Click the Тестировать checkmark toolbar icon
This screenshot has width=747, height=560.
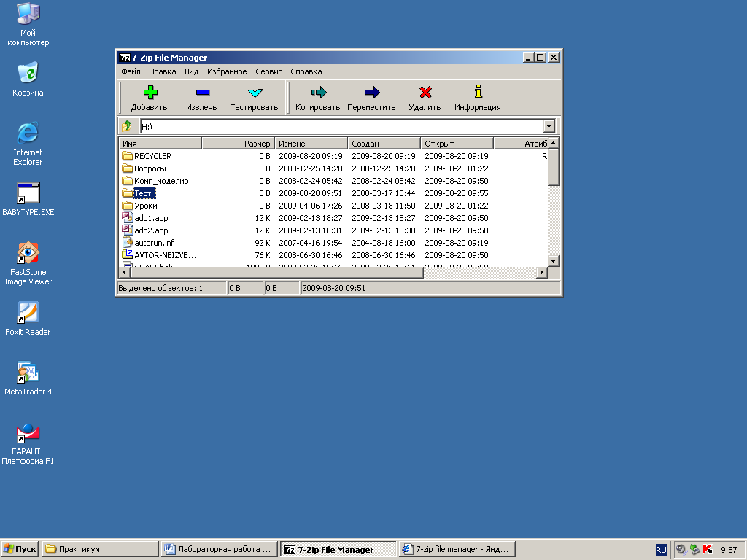(255, 93)
